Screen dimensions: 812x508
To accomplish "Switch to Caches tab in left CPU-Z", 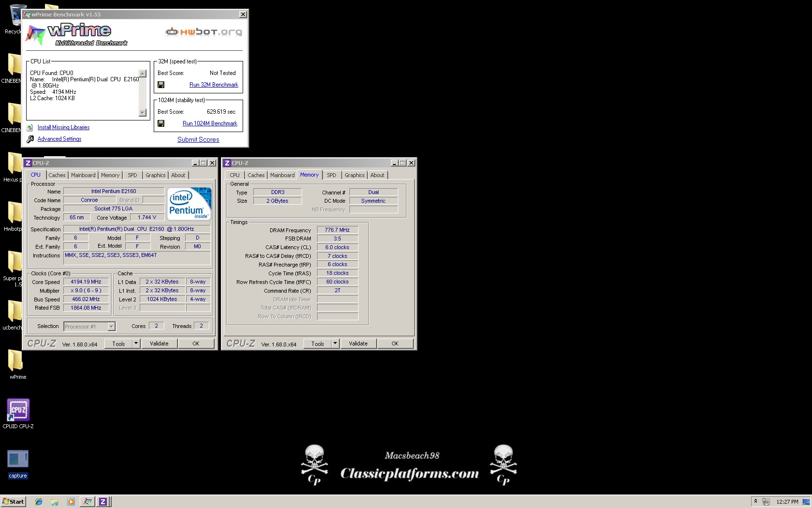I will pyautogui.click(x=57, y=175).
